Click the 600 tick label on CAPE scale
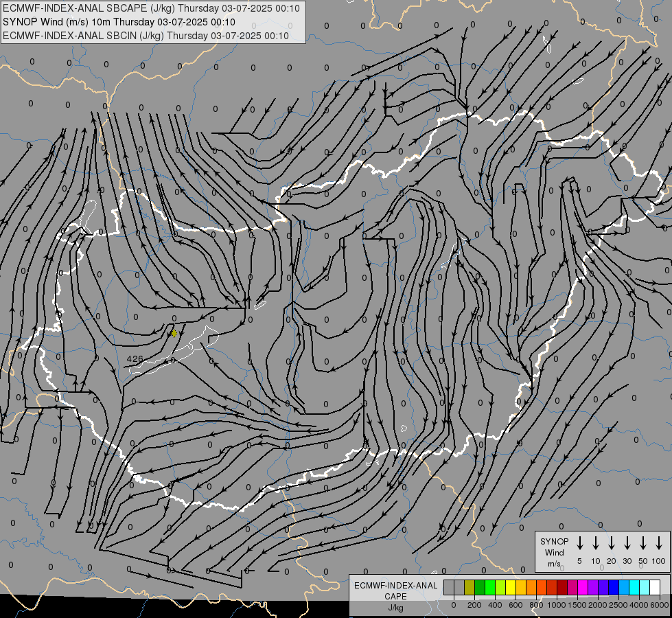The image size is (672, 618). click(x=515, y=605)
